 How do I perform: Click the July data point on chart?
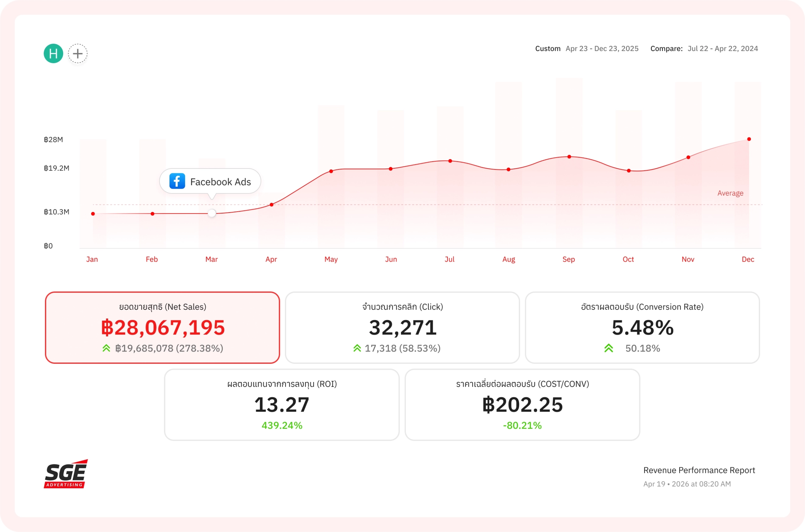tap(450, 161)
